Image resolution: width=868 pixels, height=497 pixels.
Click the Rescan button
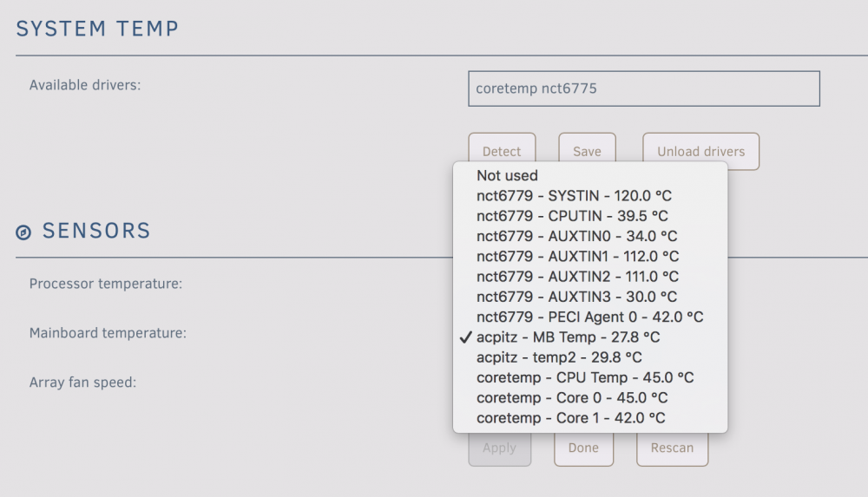click(672, 448)
